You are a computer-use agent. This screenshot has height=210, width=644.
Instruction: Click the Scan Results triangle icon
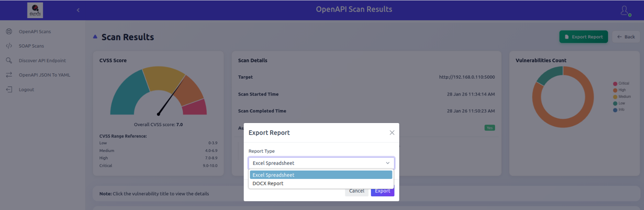click(x=95, y=37)
